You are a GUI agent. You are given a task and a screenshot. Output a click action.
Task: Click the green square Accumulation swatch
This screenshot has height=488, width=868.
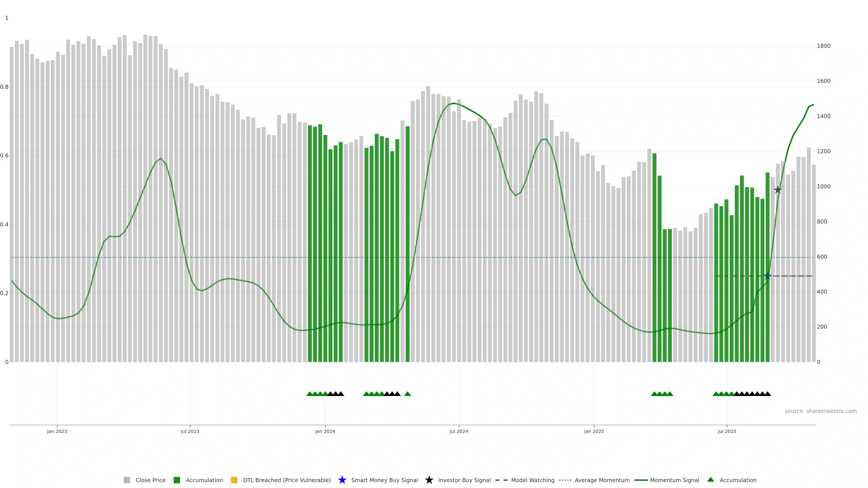(177, 480)
